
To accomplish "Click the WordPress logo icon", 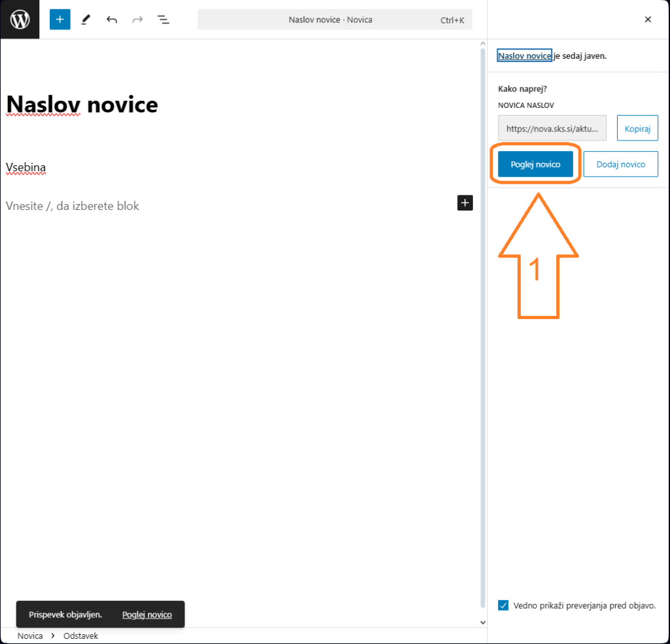I will pos(20,20).
